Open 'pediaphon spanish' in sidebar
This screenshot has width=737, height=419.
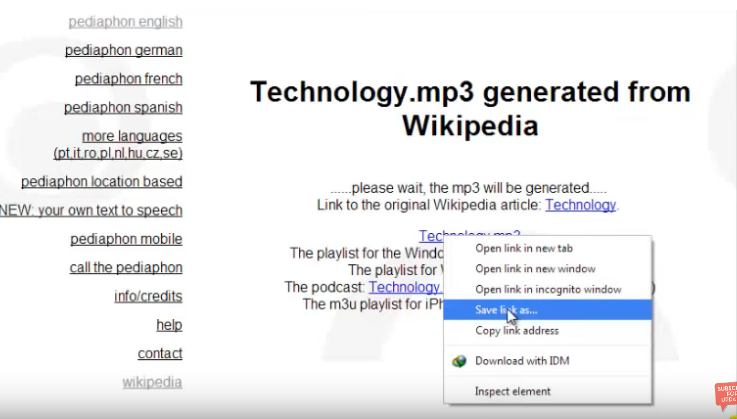coord(123,107)
